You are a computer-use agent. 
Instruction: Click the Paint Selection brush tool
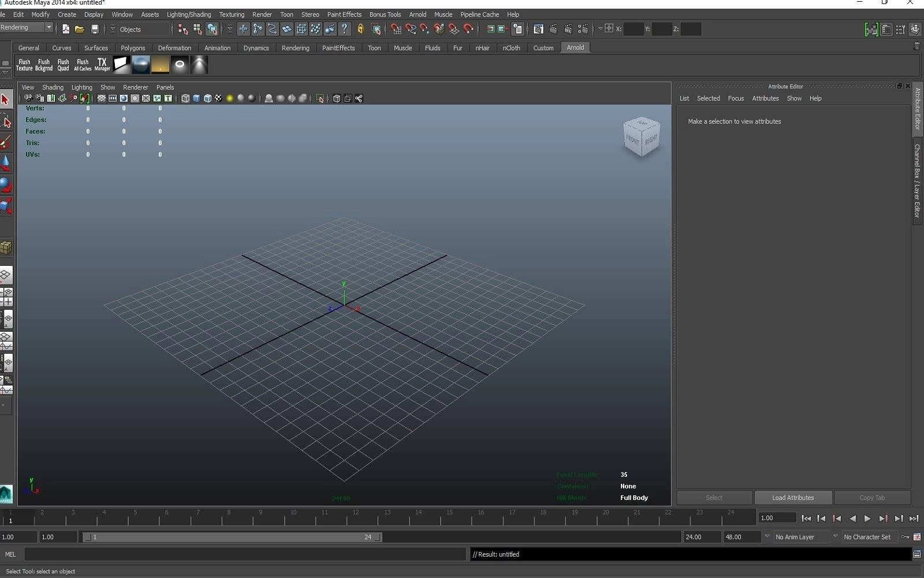tap(6, 142)
